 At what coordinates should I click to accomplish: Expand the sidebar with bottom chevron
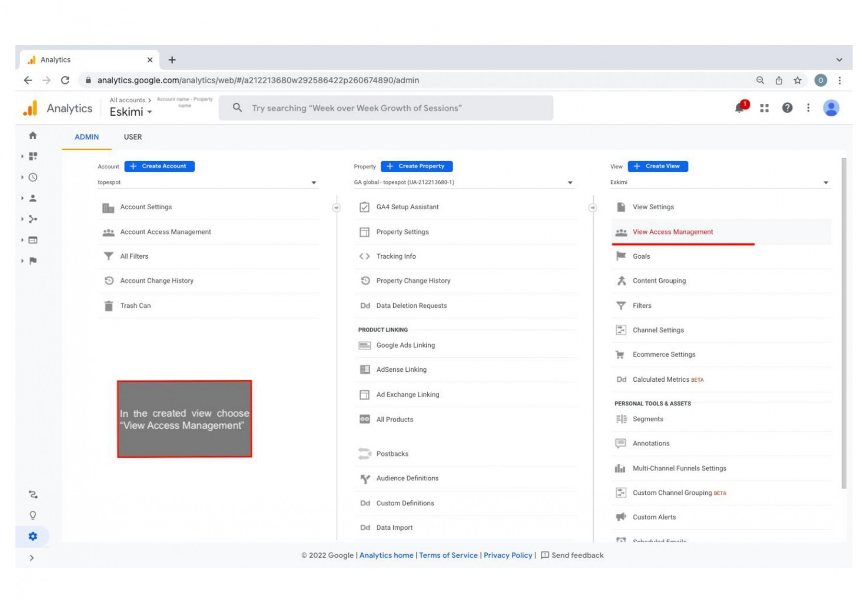pyautogui.click(x=32, y=558)
